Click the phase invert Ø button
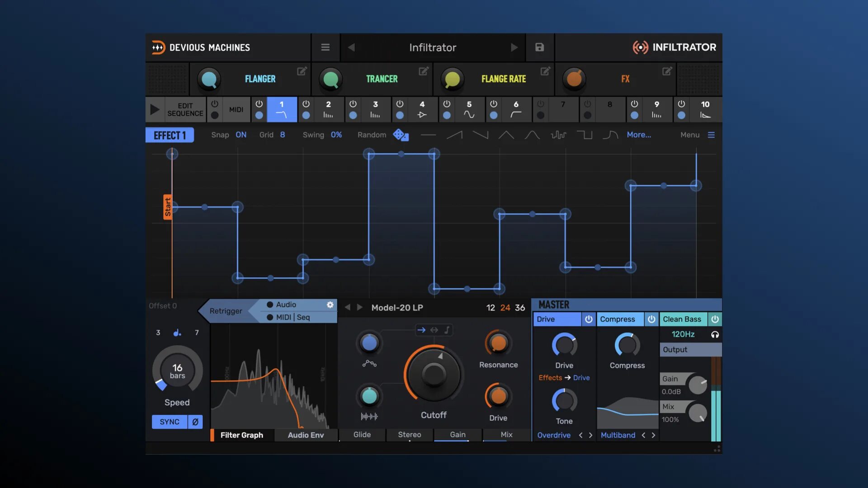Screen dimensions: 868x488 point(195,422)
